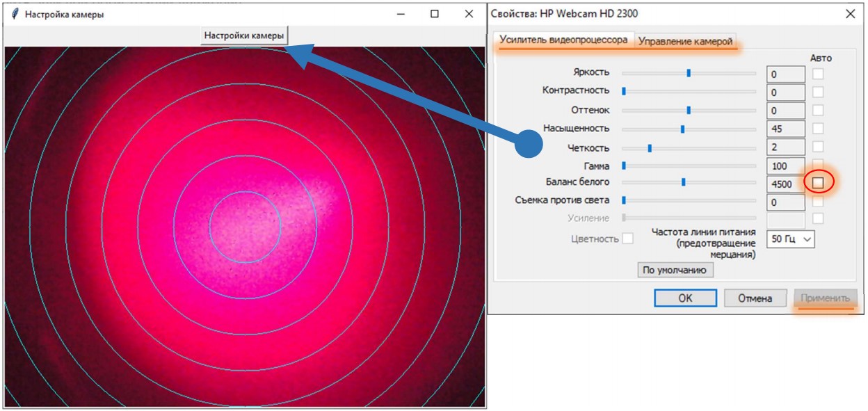This screenshot has width=868, height=411.
Task: Click the Авто column header
Action: (x=821, y=58)
